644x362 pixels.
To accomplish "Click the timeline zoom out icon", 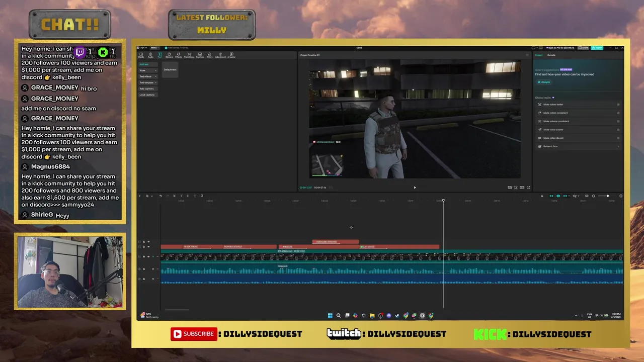I will [594, 196].
